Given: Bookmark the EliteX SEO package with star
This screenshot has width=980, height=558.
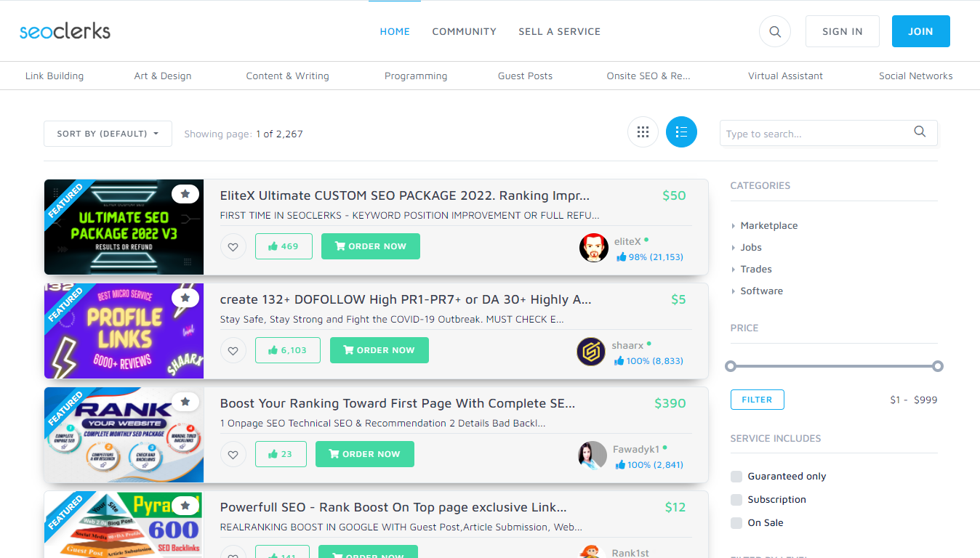Looking at the screenshot, I should pyautogui.click(x=185, y=194).
